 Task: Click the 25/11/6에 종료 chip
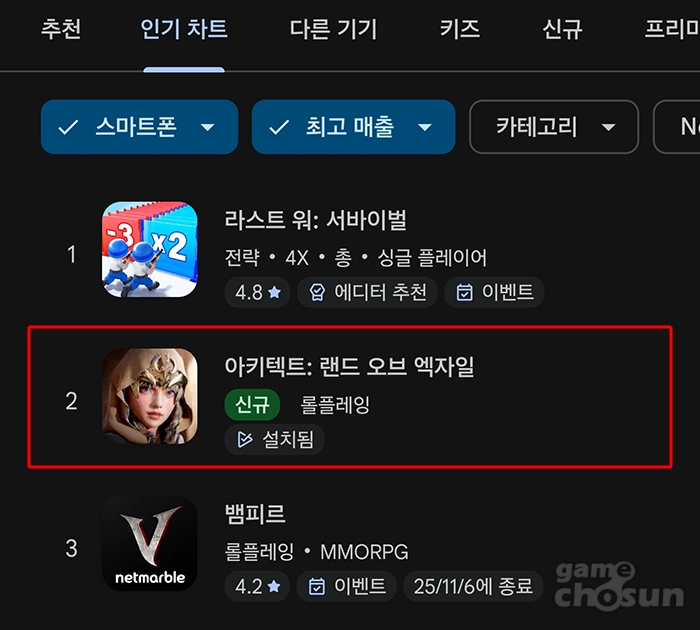pos(473,586)
